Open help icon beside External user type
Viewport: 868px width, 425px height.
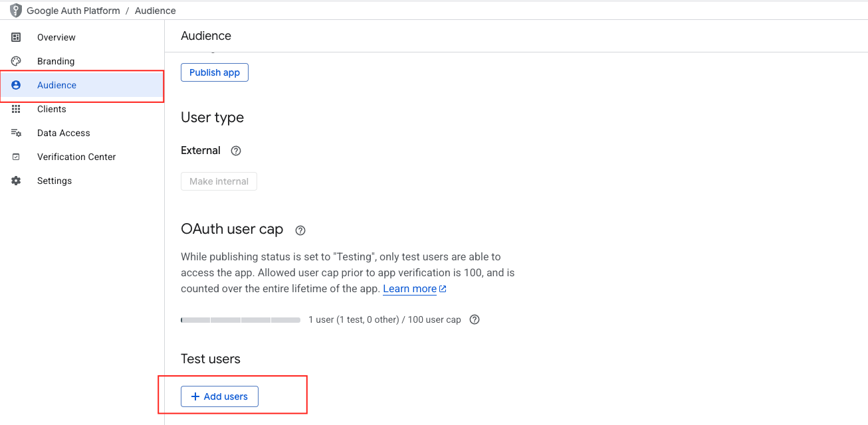235,151
